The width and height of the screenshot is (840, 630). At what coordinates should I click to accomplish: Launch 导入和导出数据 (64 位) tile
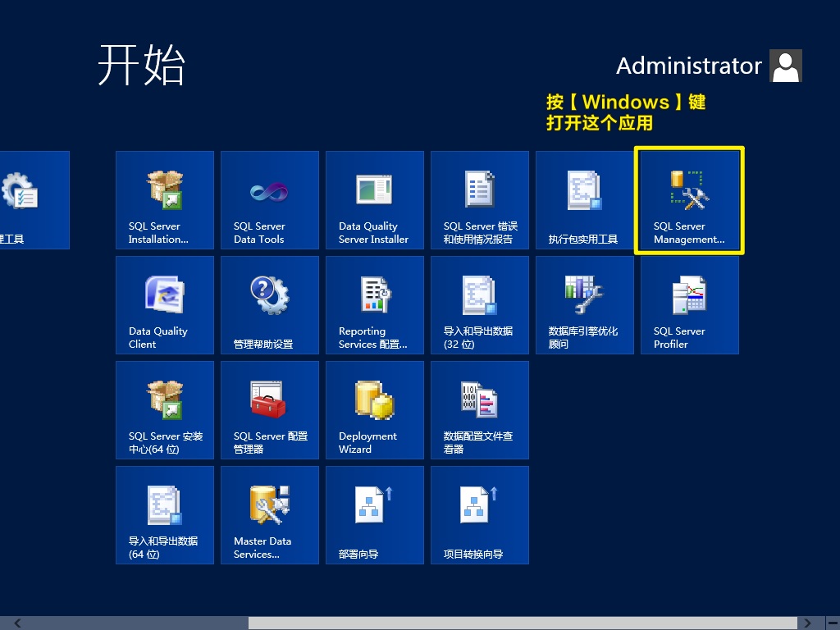tap(165, 515)
